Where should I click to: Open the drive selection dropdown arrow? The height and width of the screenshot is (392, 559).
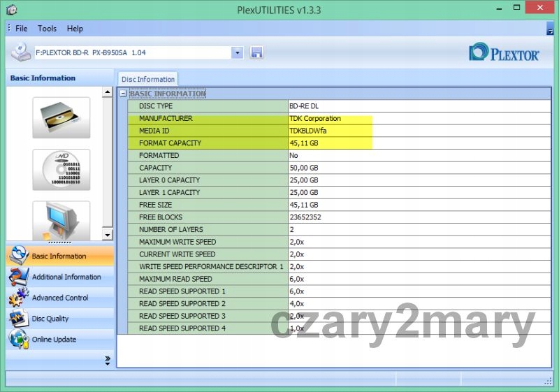[x=238, y=52]
